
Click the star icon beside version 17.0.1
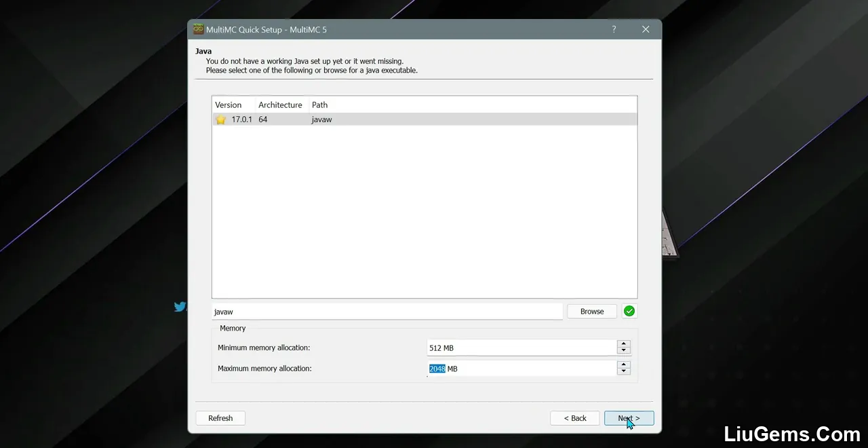[220, 119]
